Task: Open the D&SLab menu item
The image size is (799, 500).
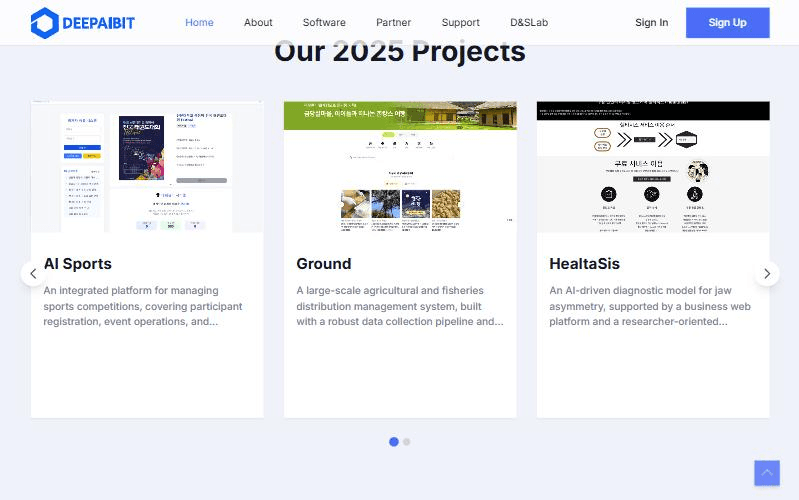Action: [x=529, y=22]
